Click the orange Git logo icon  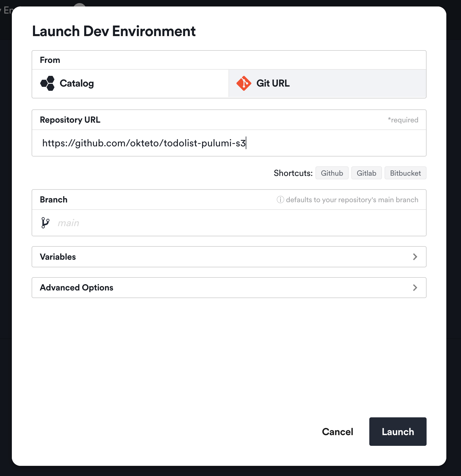click(244, 83)
